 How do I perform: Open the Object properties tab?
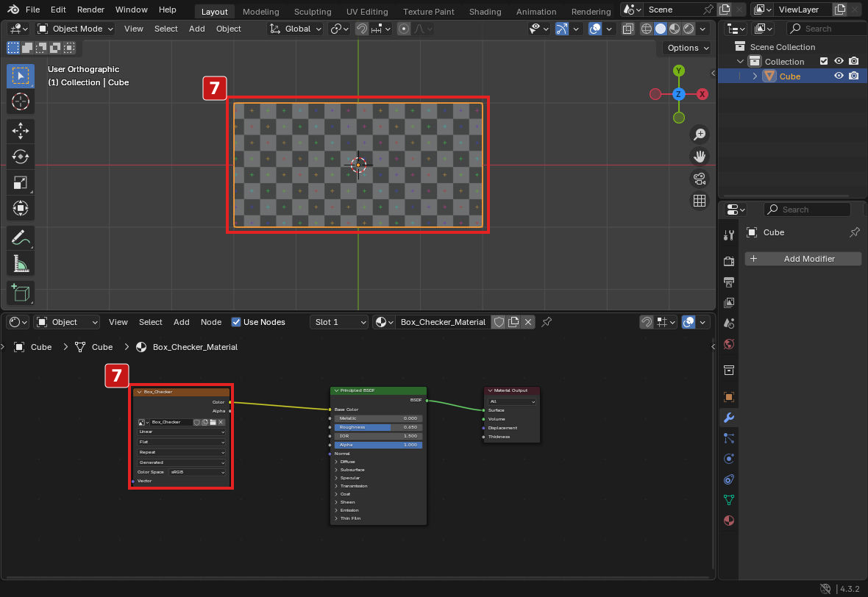pos(729,397)
